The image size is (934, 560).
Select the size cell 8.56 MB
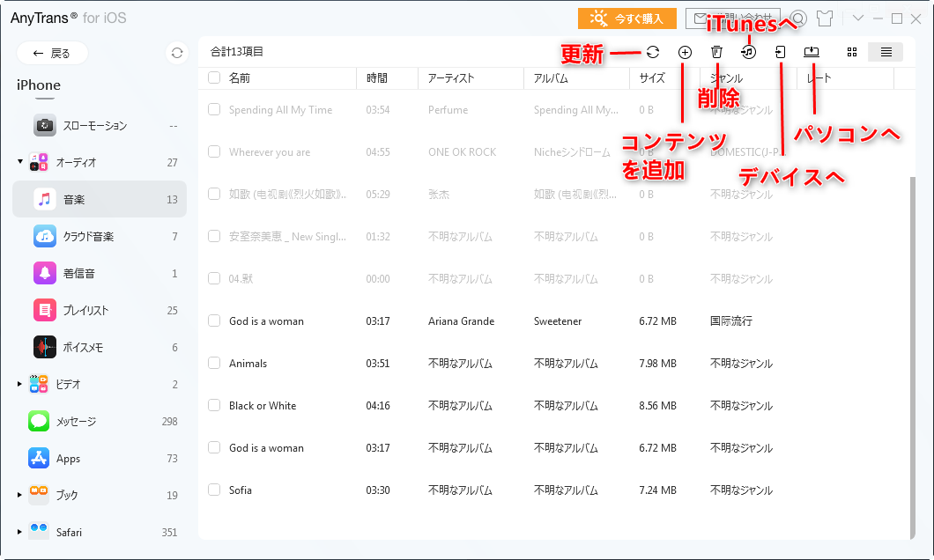tap(657, 406)
